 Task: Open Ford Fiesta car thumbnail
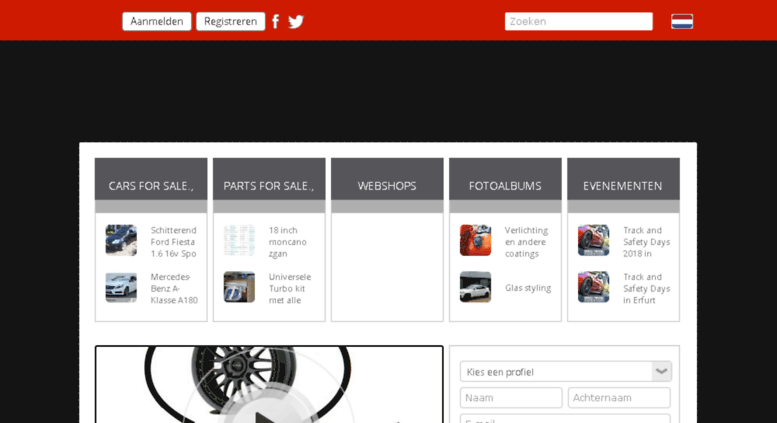click(121, 240)
